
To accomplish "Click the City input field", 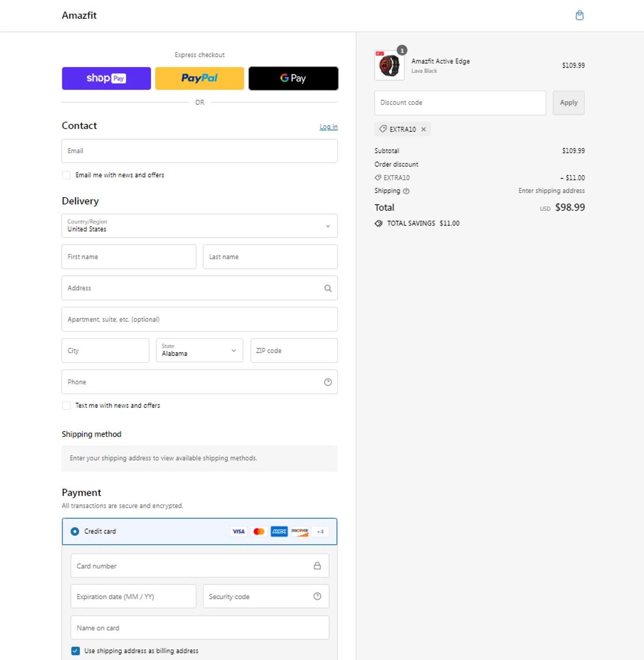I will pos(106,350).
